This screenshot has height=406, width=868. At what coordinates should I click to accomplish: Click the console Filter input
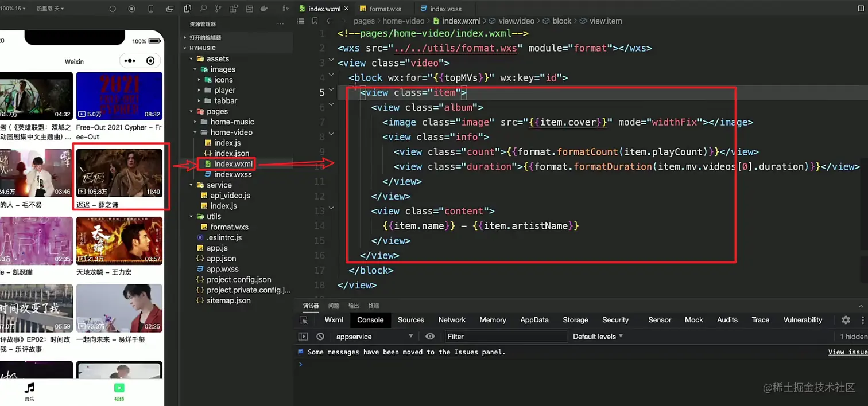506,337
